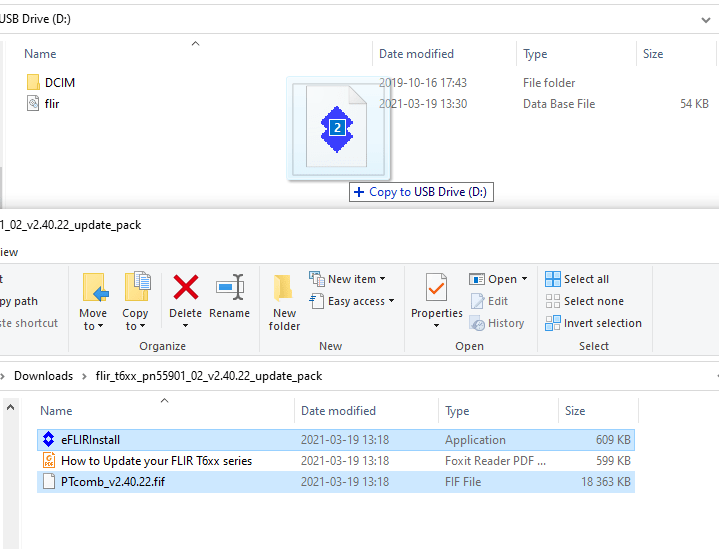719x549 pixels.
Task: Click the Foxit PDF file icon
Action: pos(48,461)
